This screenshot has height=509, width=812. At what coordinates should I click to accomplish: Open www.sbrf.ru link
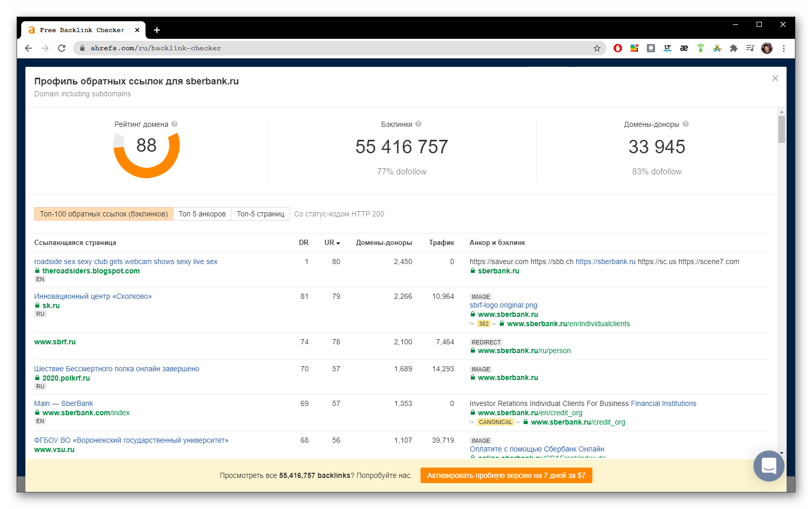pos(55,342)
